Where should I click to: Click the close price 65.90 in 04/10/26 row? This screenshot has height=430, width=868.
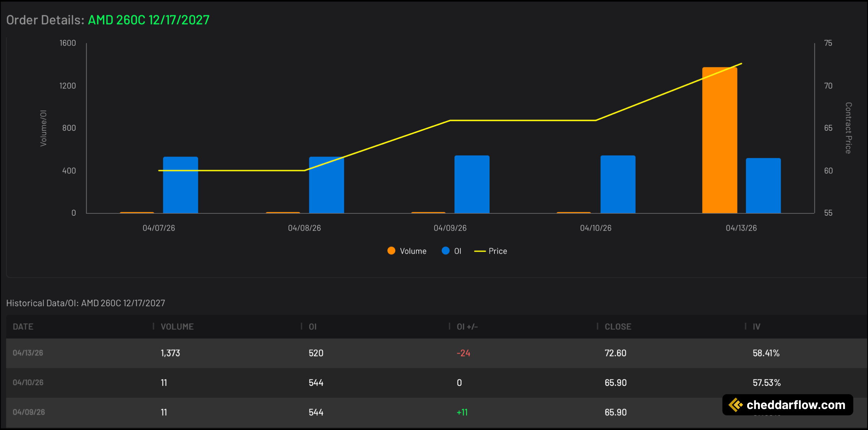[x=616, y=383]
